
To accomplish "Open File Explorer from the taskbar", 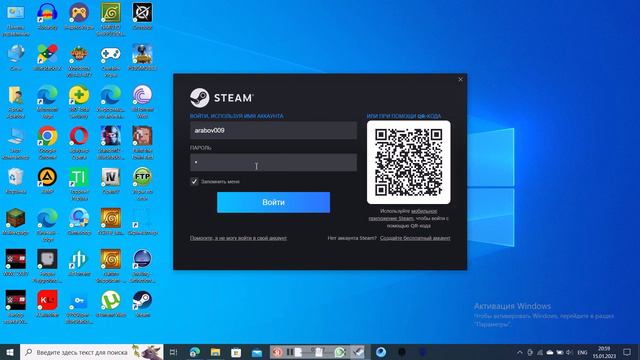I will click(216, 352).
